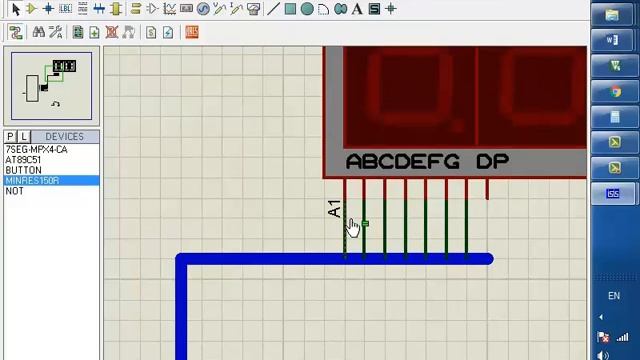
Task: Select the 2D text tool
Action: click(x=357, y=9)
